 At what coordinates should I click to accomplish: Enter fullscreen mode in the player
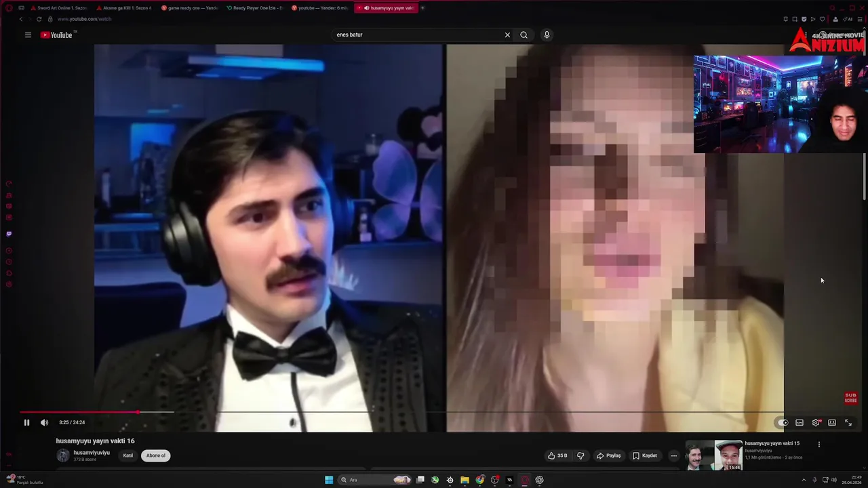click(848, 422)
